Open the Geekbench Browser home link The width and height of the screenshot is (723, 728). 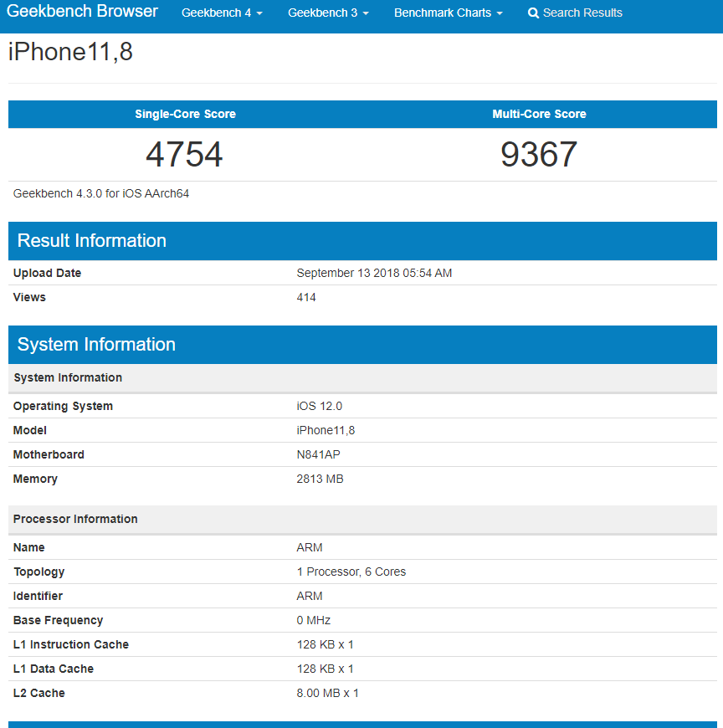point(82,11)
